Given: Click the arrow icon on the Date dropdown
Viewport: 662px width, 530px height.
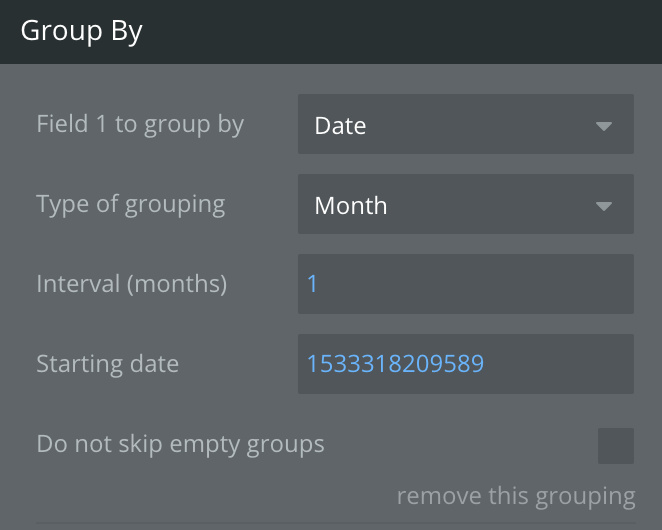Looking at the screenshot, I should 603,126.
